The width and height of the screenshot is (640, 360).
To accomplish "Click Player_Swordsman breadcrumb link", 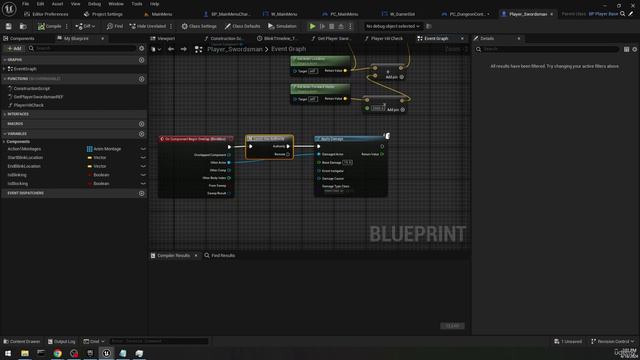I will [x=235, y=49].
